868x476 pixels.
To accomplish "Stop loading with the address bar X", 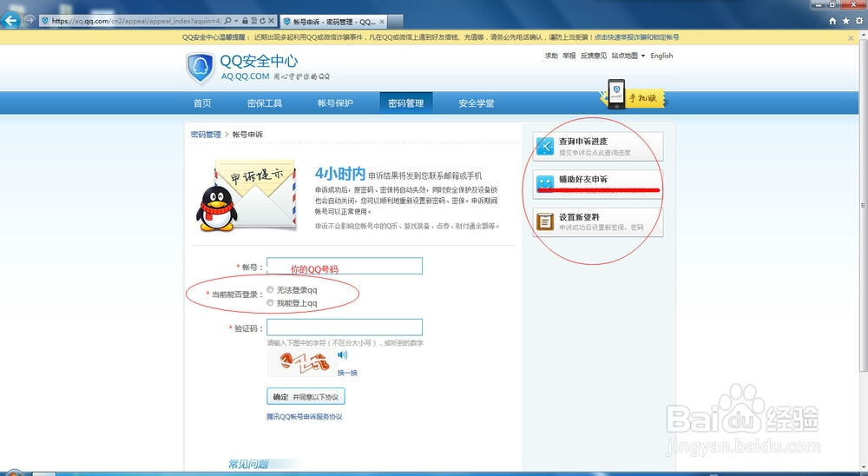I will tap(271, 21).
